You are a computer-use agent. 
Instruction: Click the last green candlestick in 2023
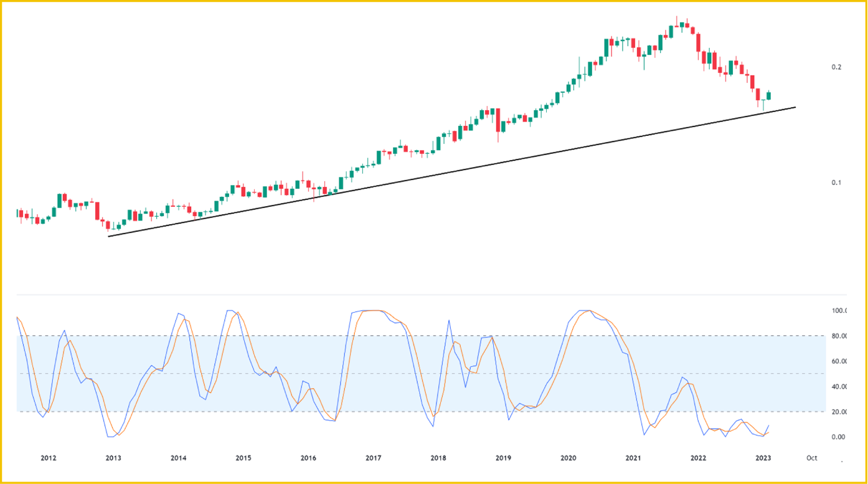point(770,95)
